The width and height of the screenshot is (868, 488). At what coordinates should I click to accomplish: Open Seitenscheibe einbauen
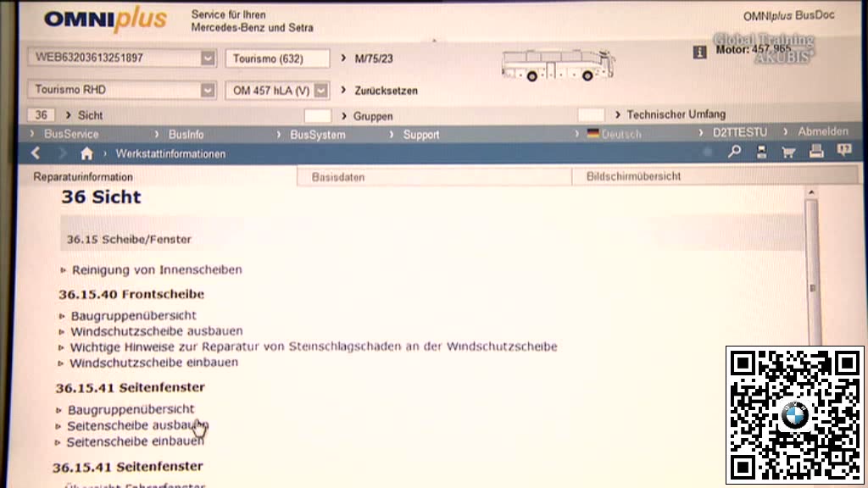click(135, 442)
